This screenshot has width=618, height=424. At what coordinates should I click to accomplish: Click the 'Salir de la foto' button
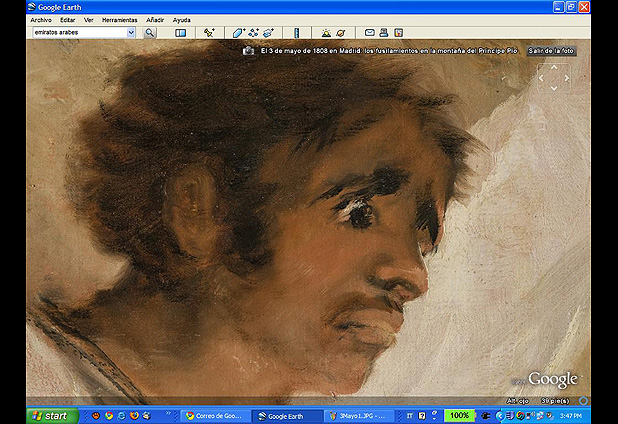(x=551, y=49)
